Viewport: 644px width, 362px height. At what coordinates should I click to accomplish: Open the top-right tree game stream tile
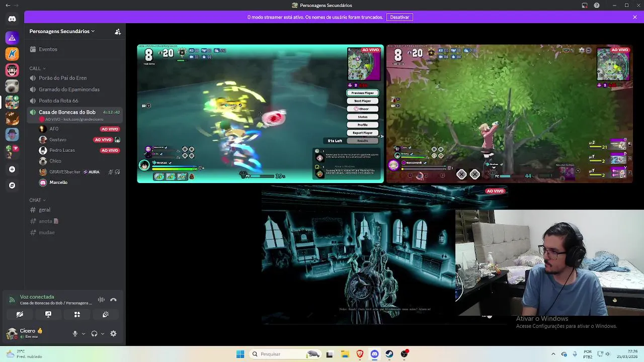(510, 114)
